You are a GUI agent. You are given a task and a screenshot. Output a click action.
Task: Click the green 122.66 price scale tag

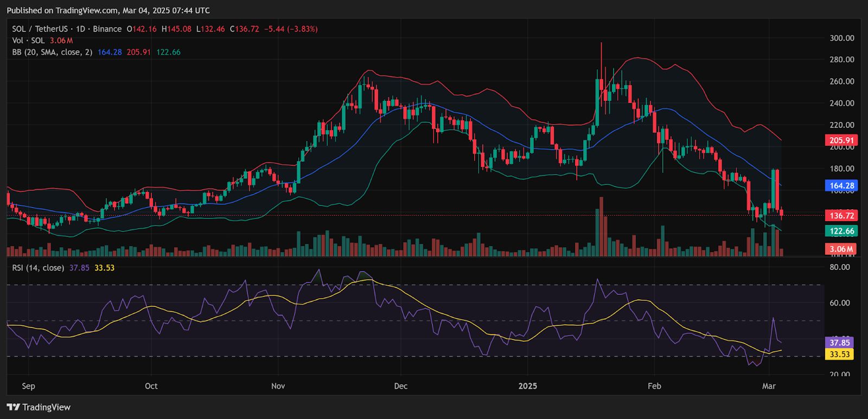pos(841,231)
